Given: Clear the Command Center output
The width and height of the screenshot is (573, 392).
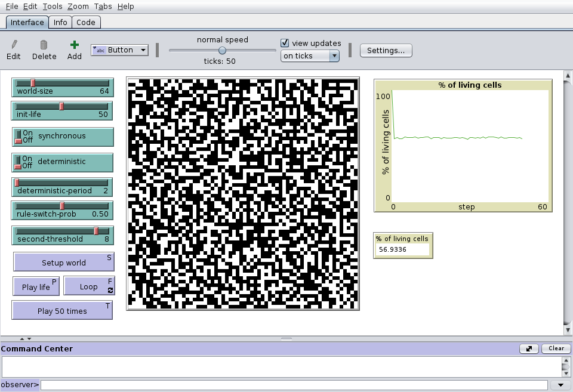Looking at the screenshot, I should (x=556, y=348).
